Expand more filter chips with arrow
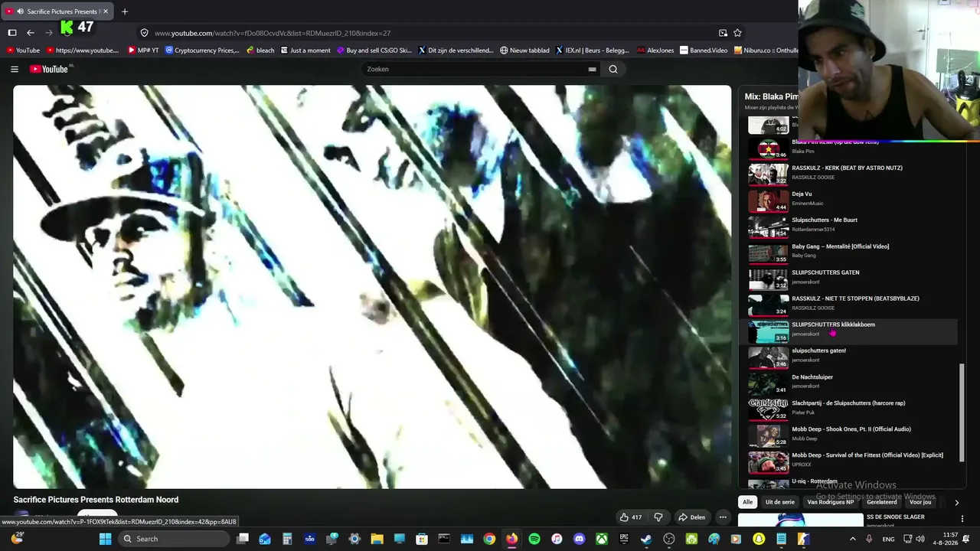The image size is (980, 551). [x=956, y=503]
